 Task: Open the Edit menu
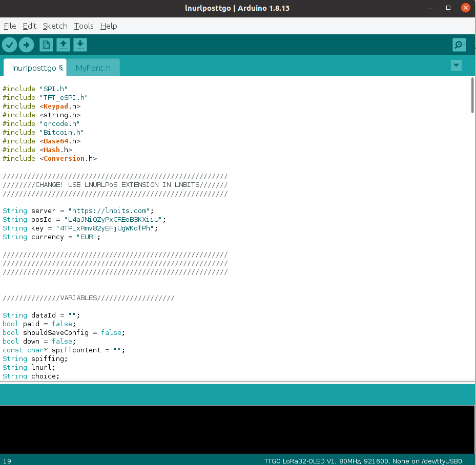tap(30, 26)
